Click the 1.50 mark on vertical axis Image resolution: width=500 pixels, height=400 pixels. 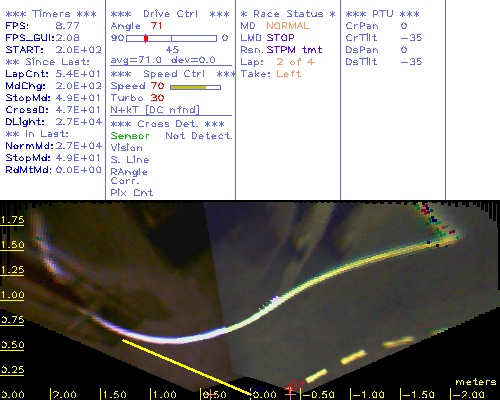[12, 245]
